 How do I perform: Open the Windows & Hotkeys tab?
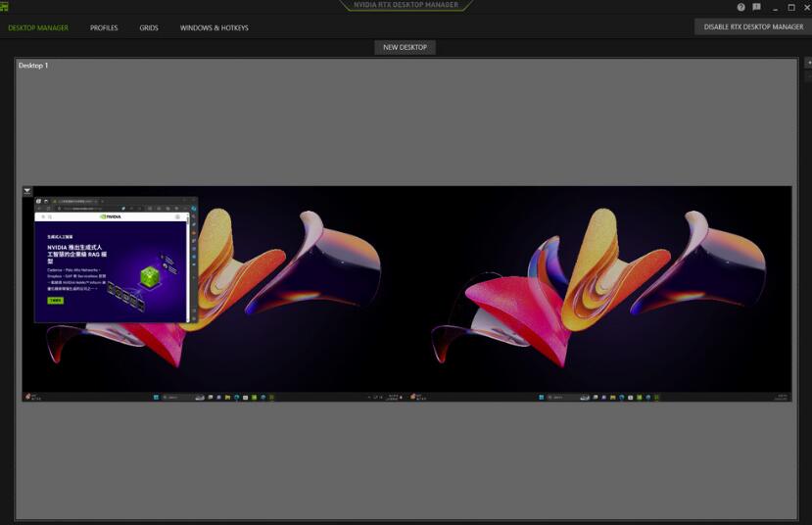pyautogui.click(x=214, y=27)
